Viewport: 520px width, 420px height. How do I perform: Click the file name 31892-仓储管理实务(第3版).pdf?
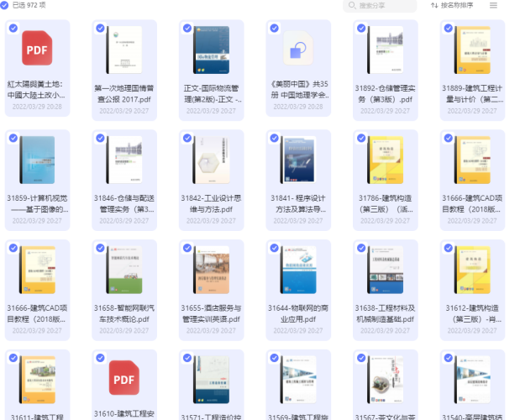point(385,94)
